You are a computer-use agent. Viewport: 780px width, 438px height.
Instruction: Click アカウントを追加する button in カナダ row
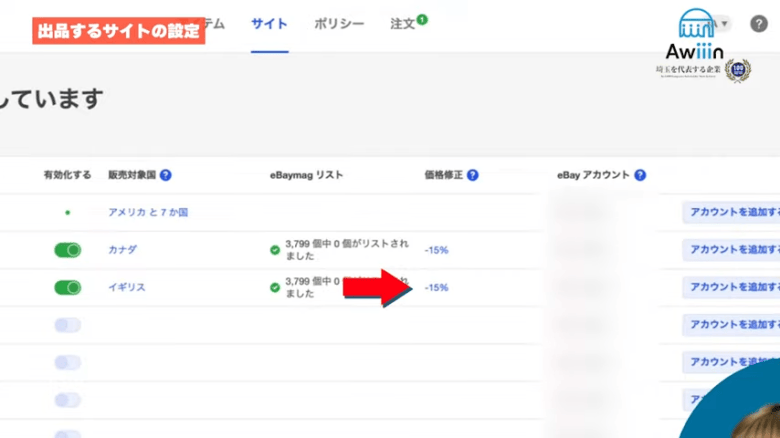click(730, 250)
